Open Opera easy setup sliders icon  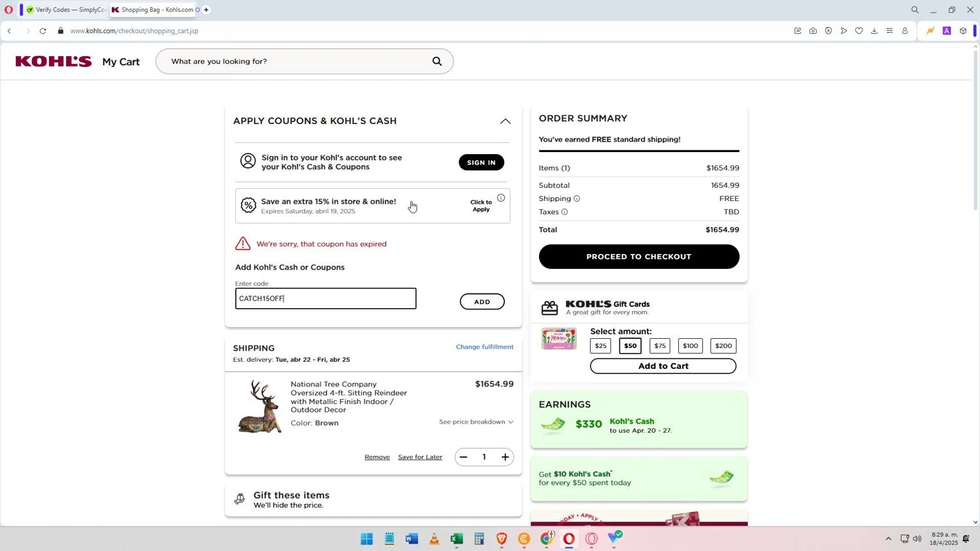pos(889,31)
